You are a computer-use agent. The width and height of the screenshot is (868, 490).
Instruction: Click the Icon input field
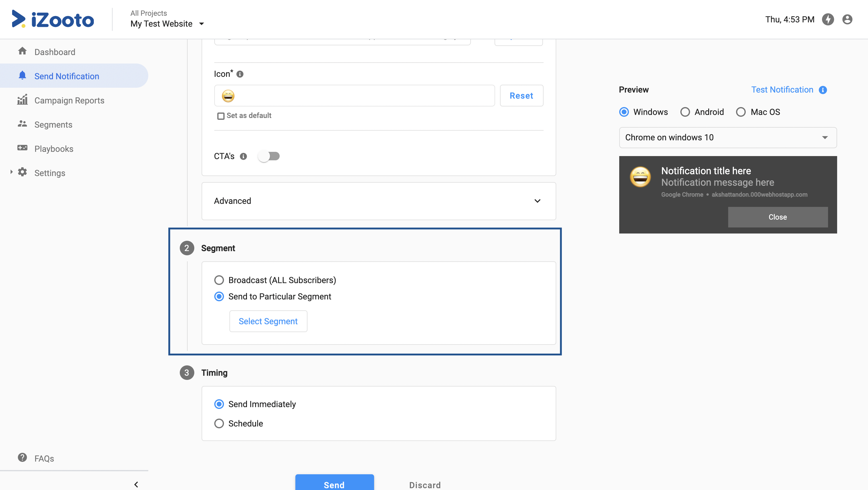click(x=354, y=96)
